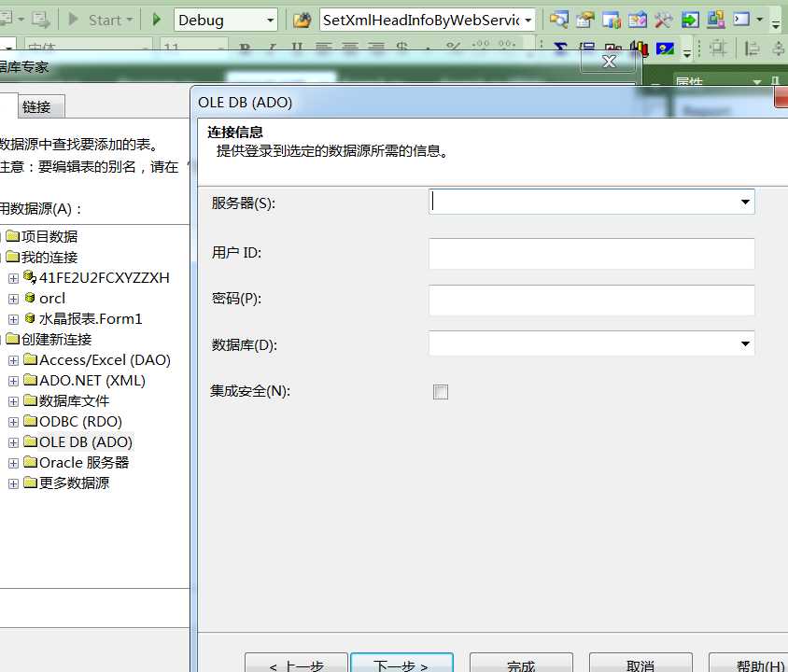The height and width of the screenshot is (672, 788).
Task: Select Access/Excel (DAO) data source
Action: point(105,360)
